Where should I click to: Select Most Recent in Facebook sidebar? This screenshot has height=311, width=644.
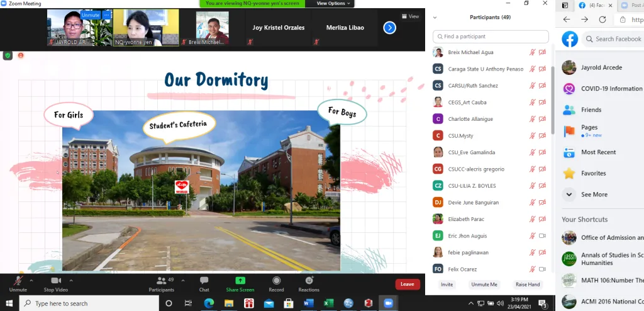[x=598, y=152]
